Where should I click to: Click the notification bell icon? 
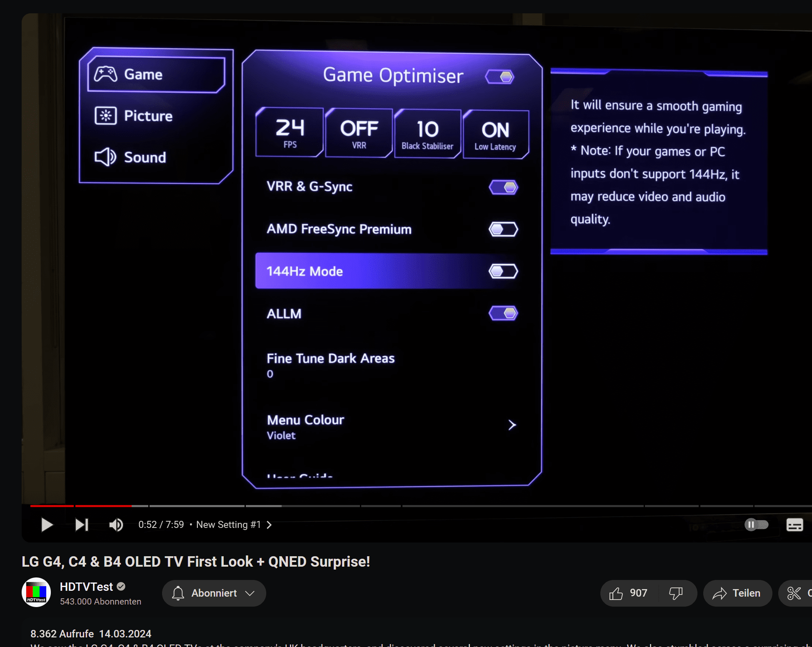tap(178, 593)
